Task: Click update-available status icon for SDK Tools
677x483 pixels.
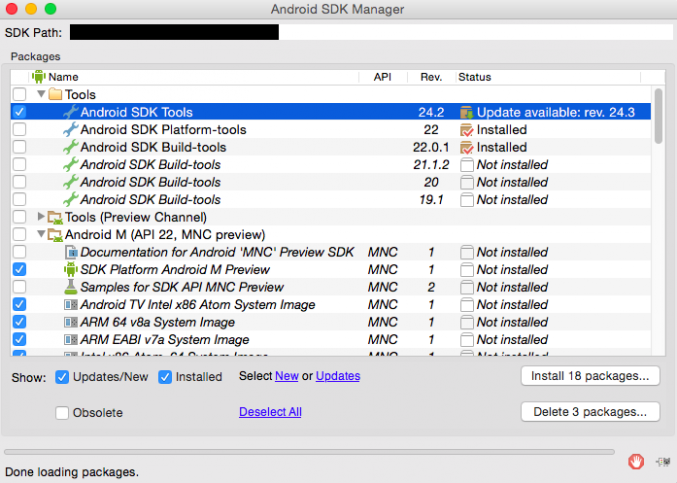Action: pyautogui.click(x=467, y=112)
